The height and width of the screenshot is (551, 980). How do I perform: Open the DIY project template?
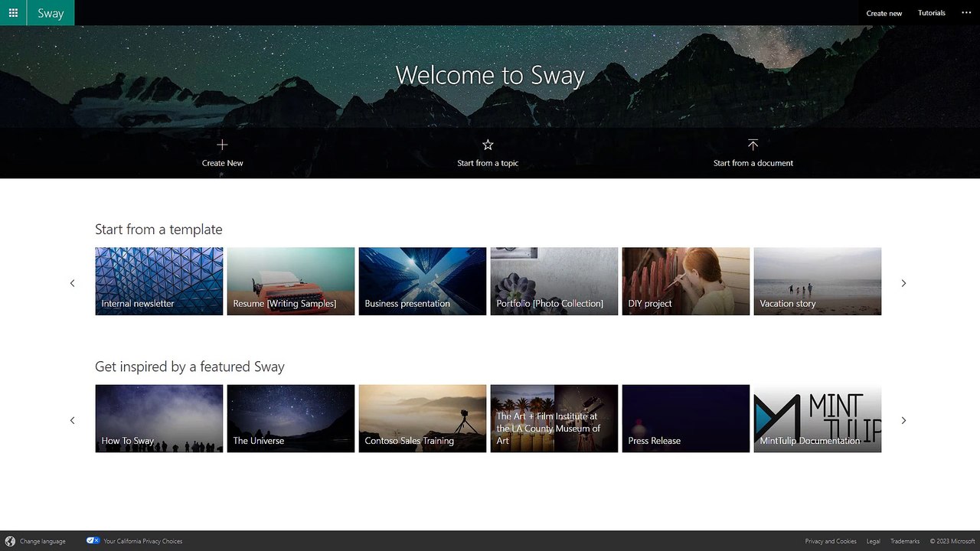click(686, 281)
